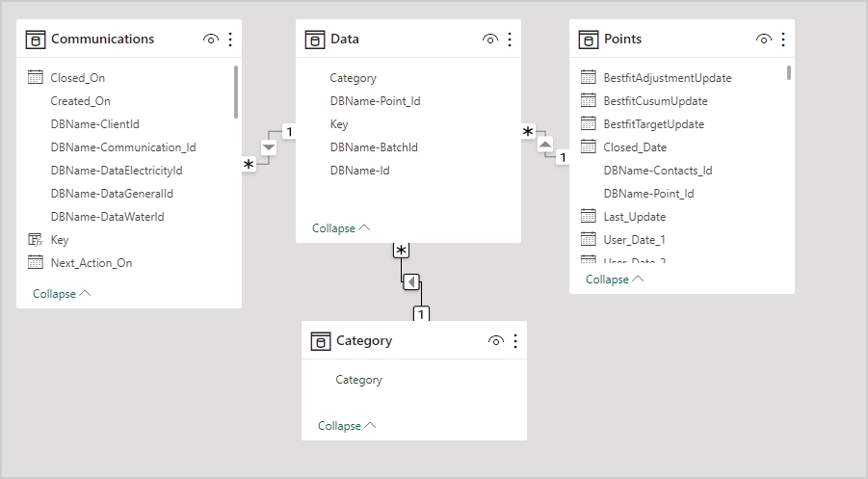Viewport: 868px width, 479px height.
Task: Click the Points table header icon
Action: [589, 40]
